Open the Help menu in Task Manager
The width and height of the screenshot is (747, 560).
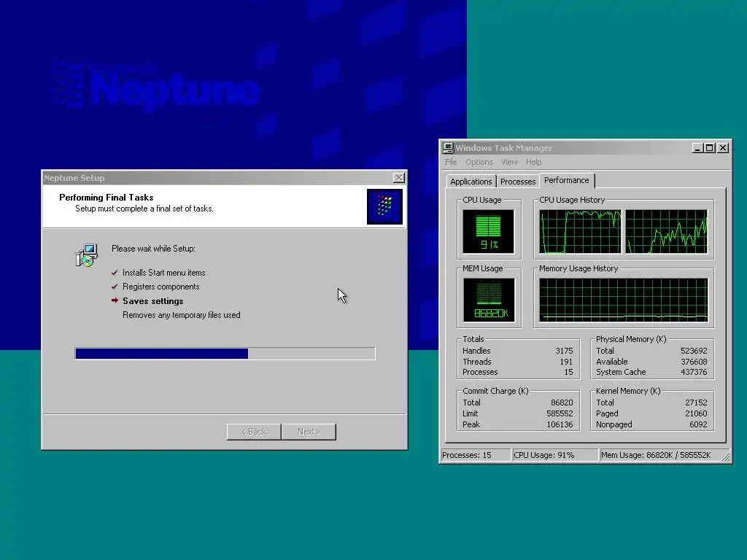[x=533, y=162]
